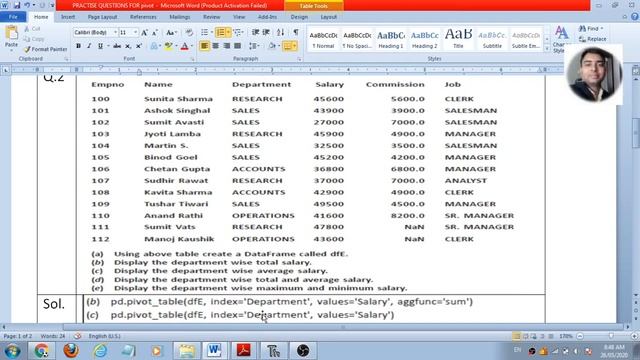The height and width of the screenshot is (360, 640).
Task: Click the Increase Indent icon
Action: pos(266,32)
